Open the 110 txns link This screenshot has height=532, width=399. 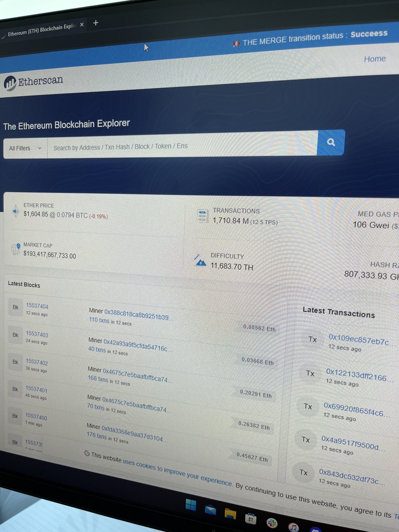[x=99, y=320]
